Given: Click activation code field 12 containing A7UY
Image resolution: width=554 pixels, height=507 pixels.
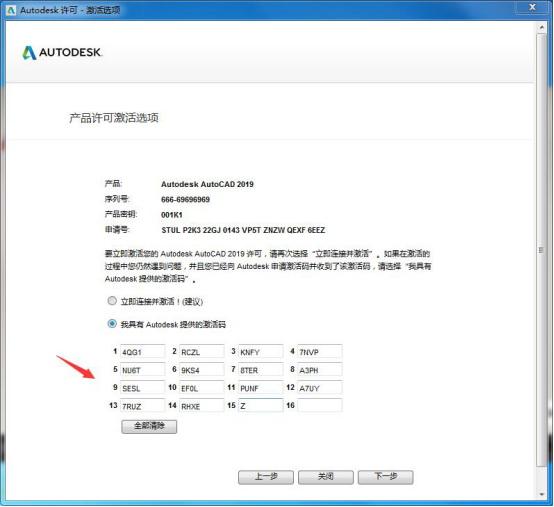Looking at the screenshot, I should (320, 388).
